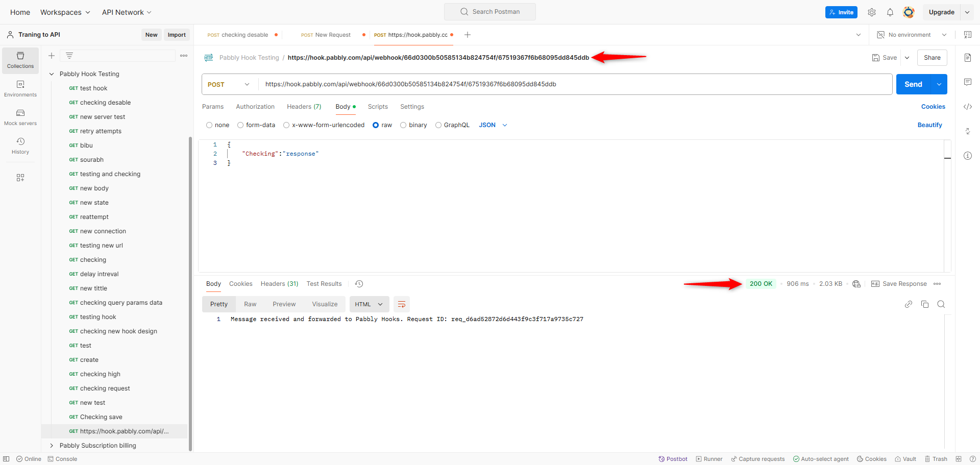This screenshot has width=980, height=465.
Task: Open Postbot in the status bar
Action: click(673, 459)
